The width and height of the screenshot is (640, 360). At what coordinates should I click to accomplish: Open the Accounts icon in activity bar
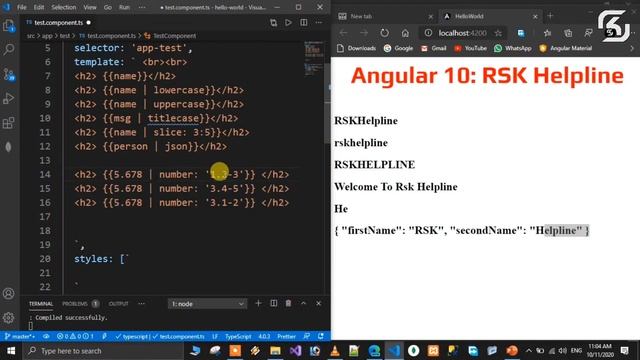[x=9, y=293]
